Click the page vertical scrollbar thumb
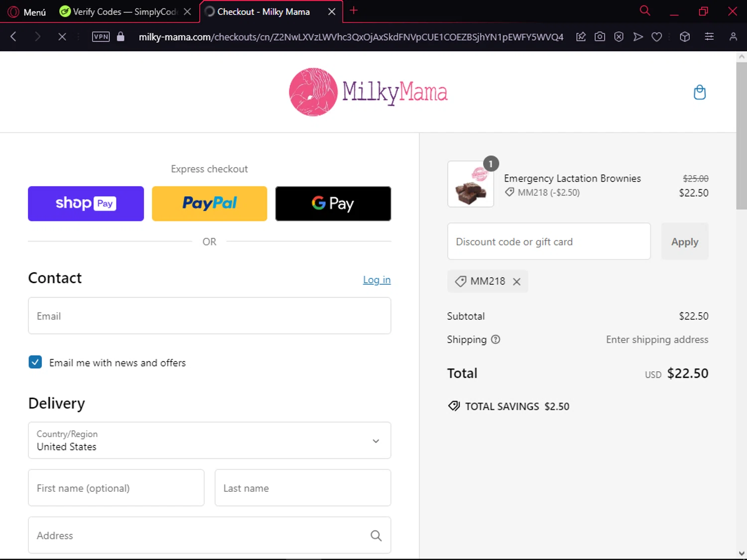Screen dimensions: 747x560 [x=742, y=135]
